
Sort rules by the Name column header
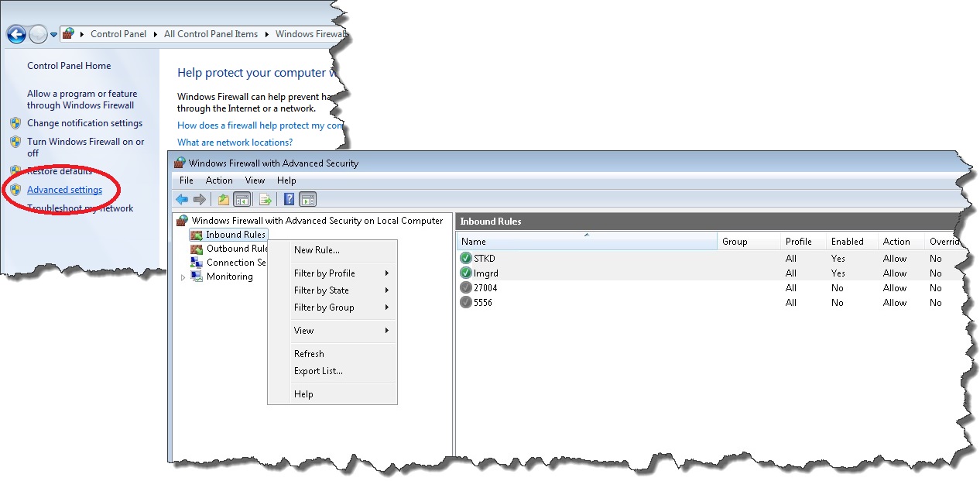tap(587, 242)
